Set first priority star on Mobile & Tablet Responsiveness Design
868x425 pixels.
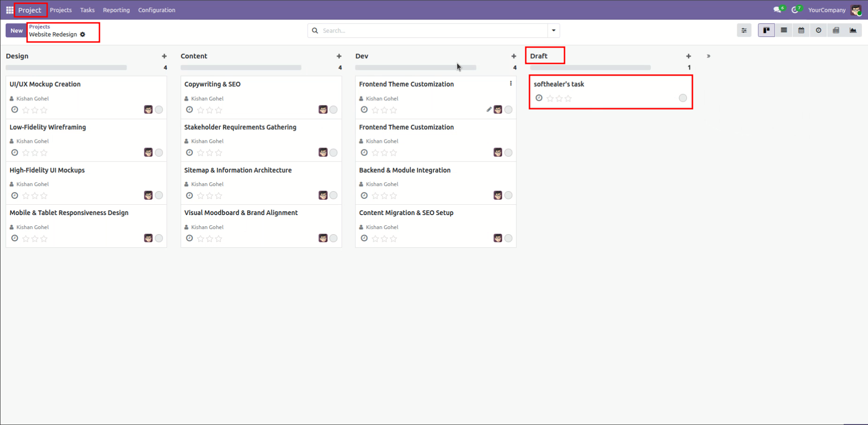(x=26, y=239)
